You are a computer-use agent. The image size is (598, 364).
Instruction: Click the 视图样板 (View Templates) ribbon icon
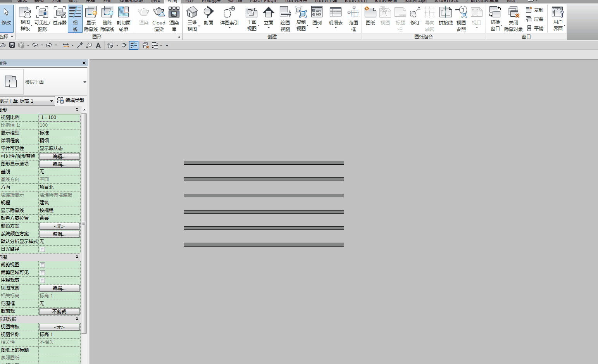25,19
